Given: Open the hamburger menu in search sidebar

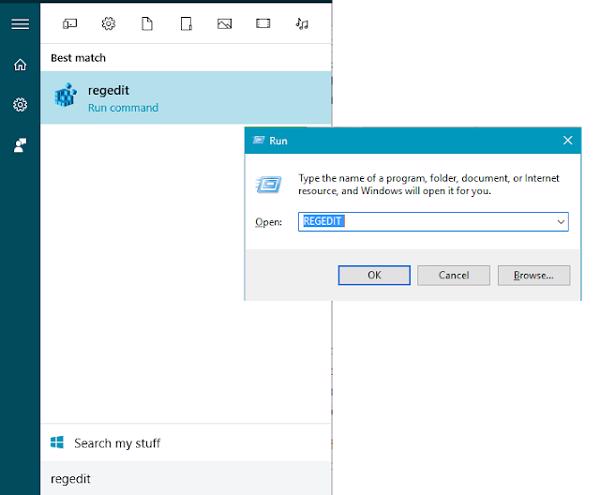Looking at the screenshot, I should pyautogui.click(x=19, y=24).
